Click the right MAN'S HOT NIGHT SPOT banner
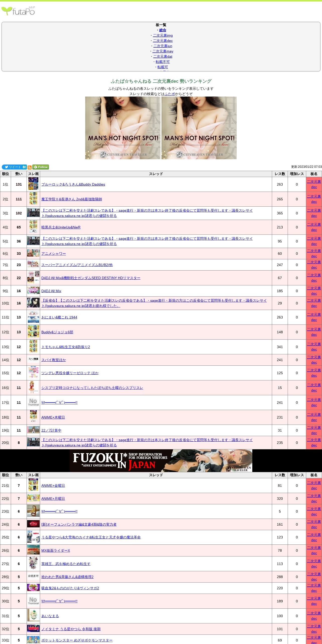The image size is (322, 644). pyautogui.click(x=199, y=128)
